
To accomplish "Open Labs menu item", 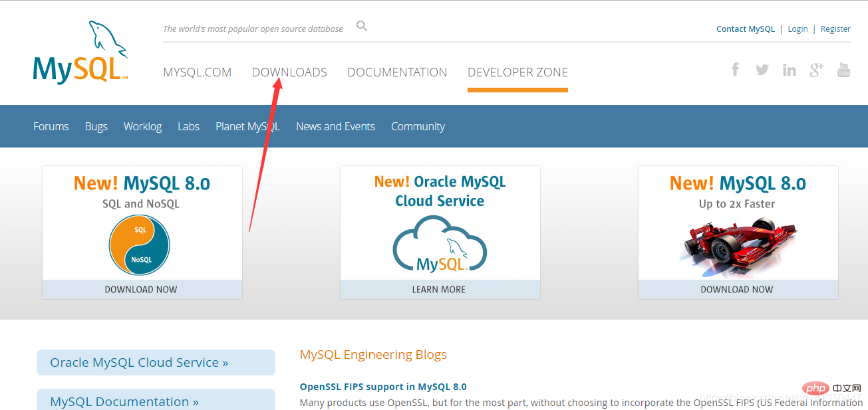I will click(188, 126).
